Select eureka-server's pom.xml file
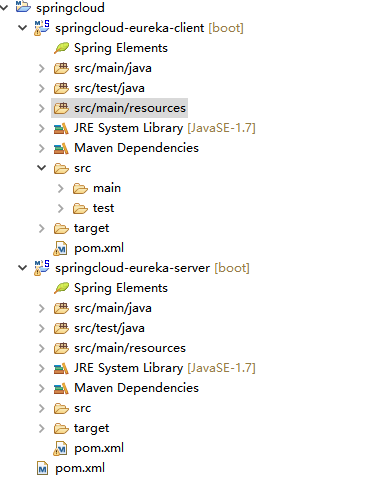This screenshot has width=370, height=499. [99, 448]
